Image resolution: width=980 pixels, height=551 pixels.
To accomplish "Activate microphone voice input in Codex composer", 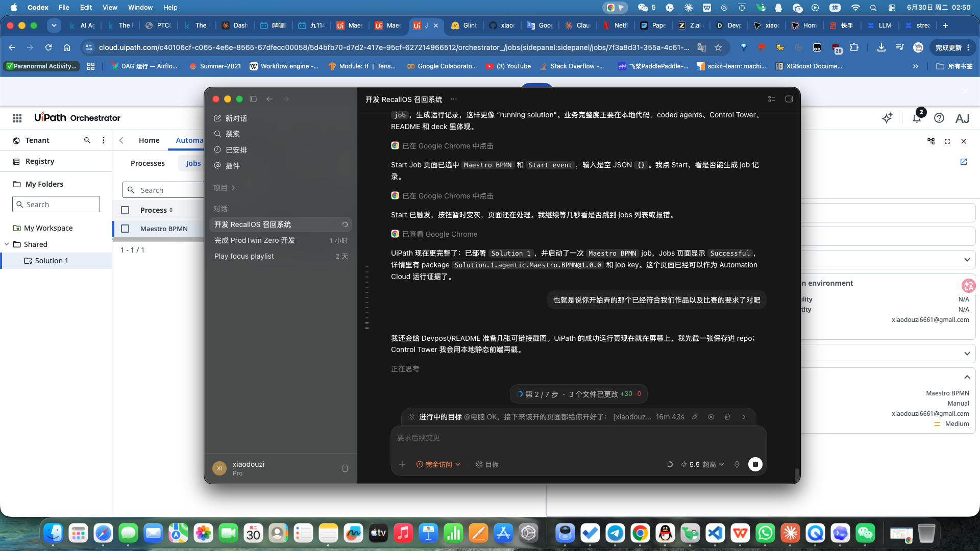I will point(737,464).
